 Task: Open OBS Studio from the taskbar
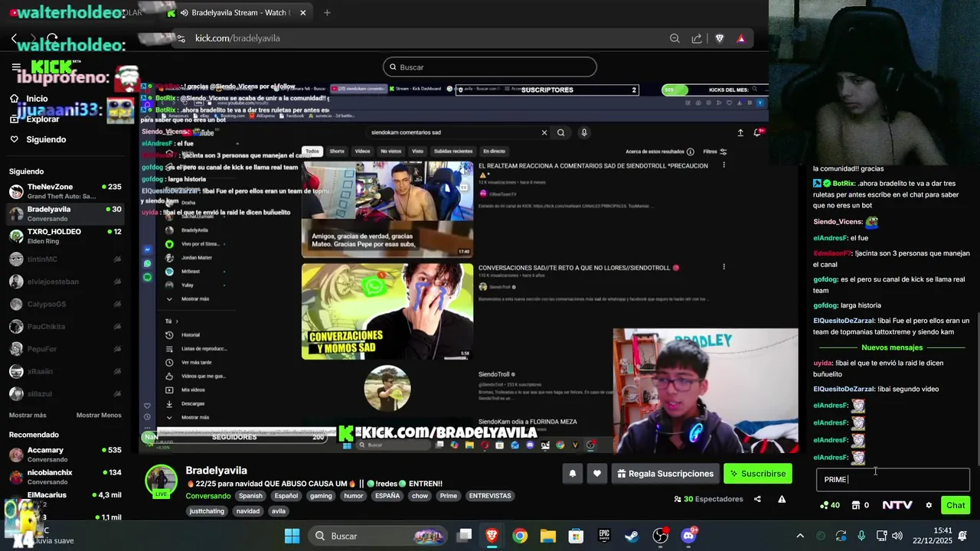pyautogui.click(x=660, y=536)
